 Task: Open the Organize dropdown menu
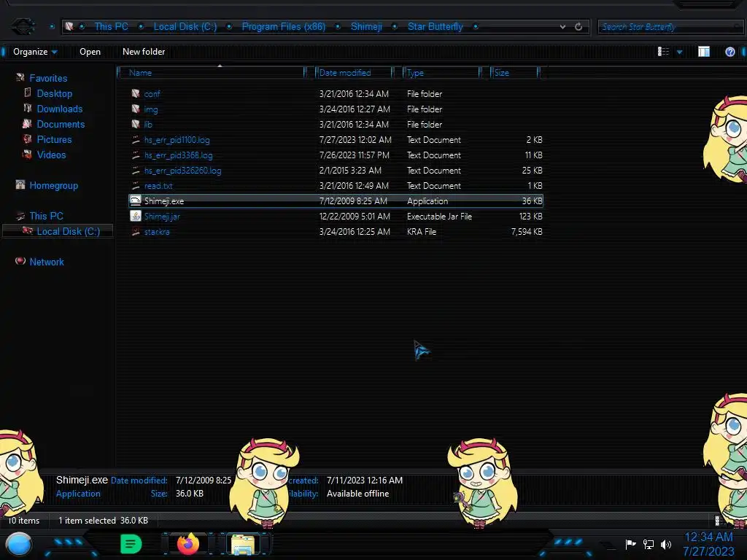tap(35, 52)
